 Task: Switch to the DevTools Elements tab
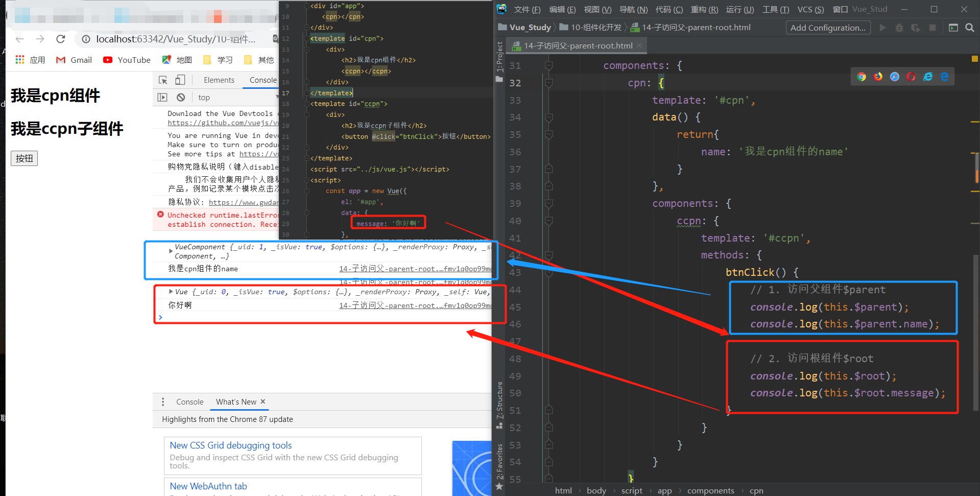click(219, 80)
